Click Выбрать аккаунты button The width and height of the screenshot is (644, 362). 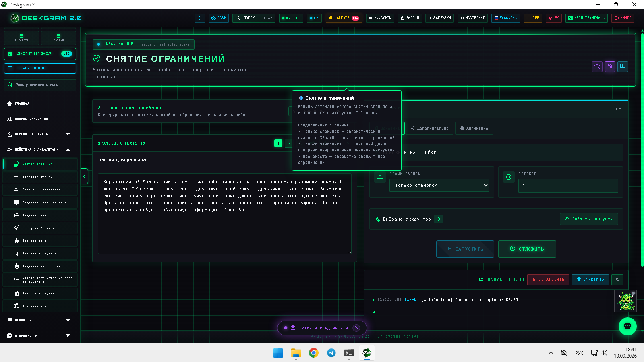click(589, 219)
